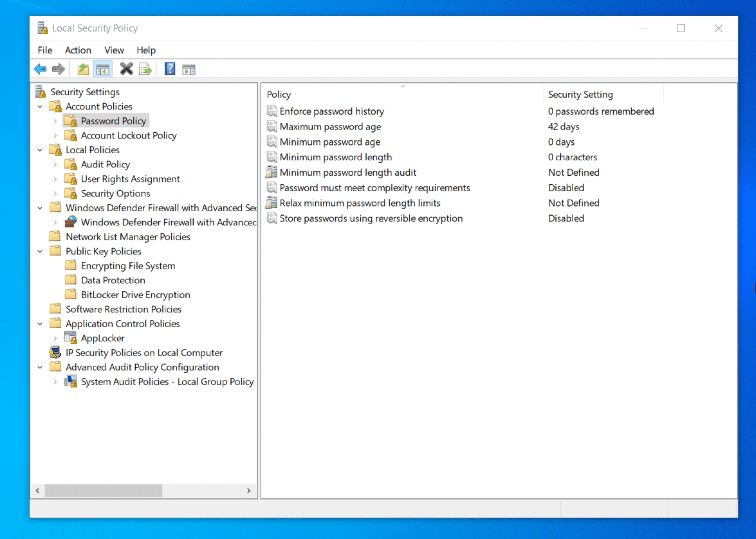Select the Account Lockout Policy item

pyautogui.click(x=128, y=135)
